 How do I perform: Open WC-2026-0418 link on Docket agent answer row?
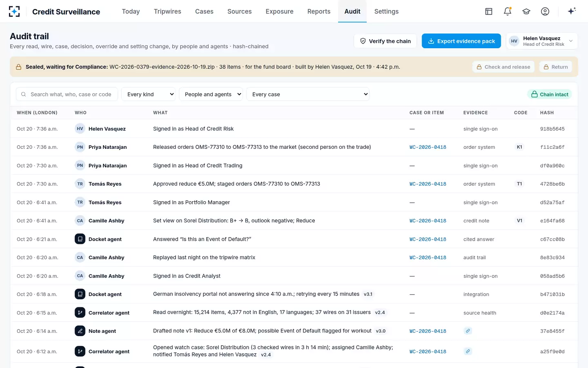click(x=428, y=239)
